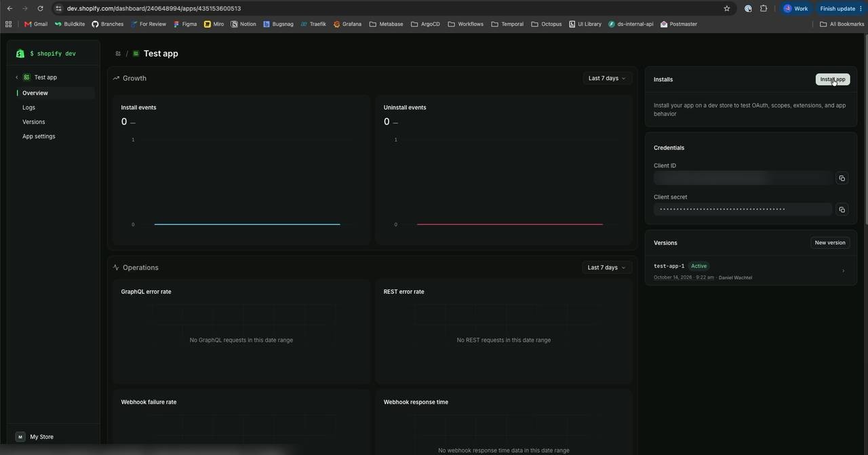
Task: Open the Notion bookmark
Action: tap(243, 24)
